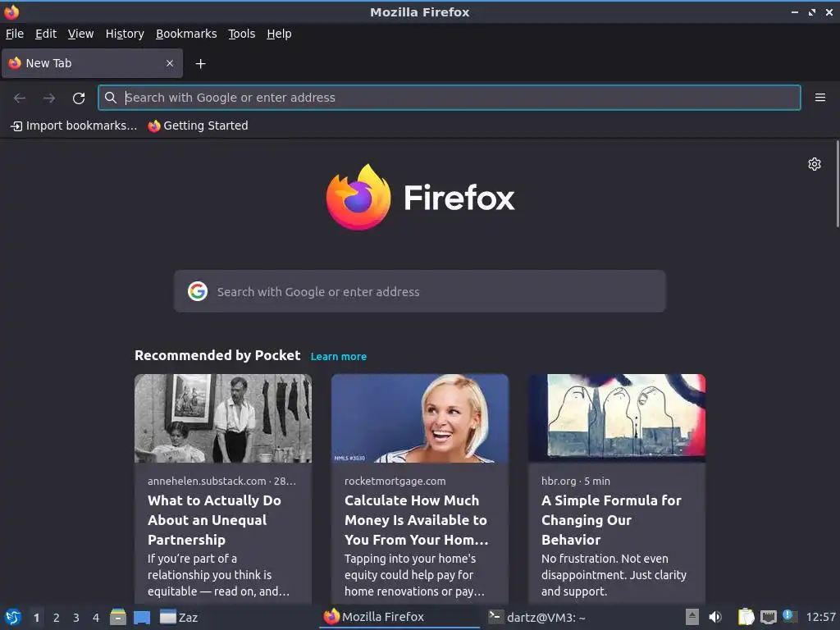Open the rocketmortgage.com article thumbnail
Viewport: 840px width, 630px height.
pos(419,418)
